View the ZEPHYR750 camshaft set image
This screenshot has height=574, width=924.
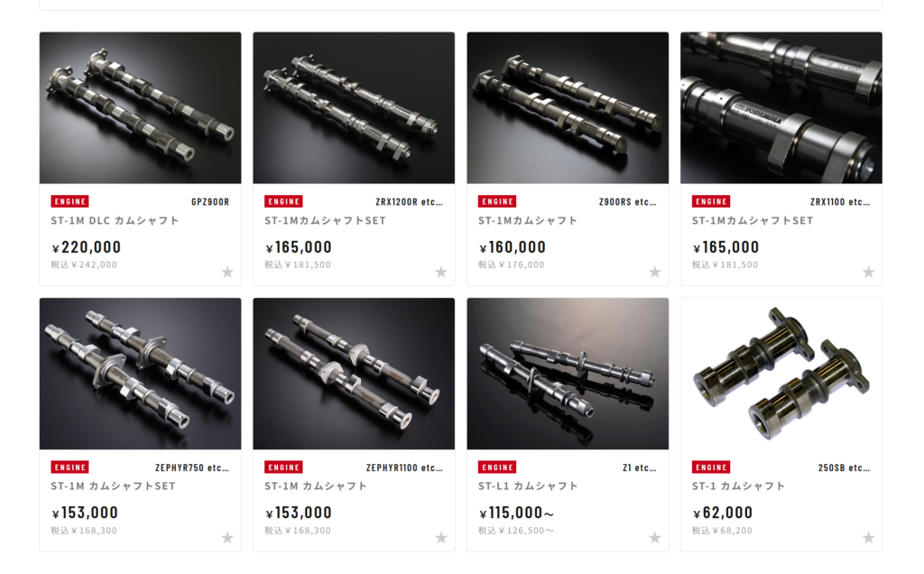tap(140, 374)
